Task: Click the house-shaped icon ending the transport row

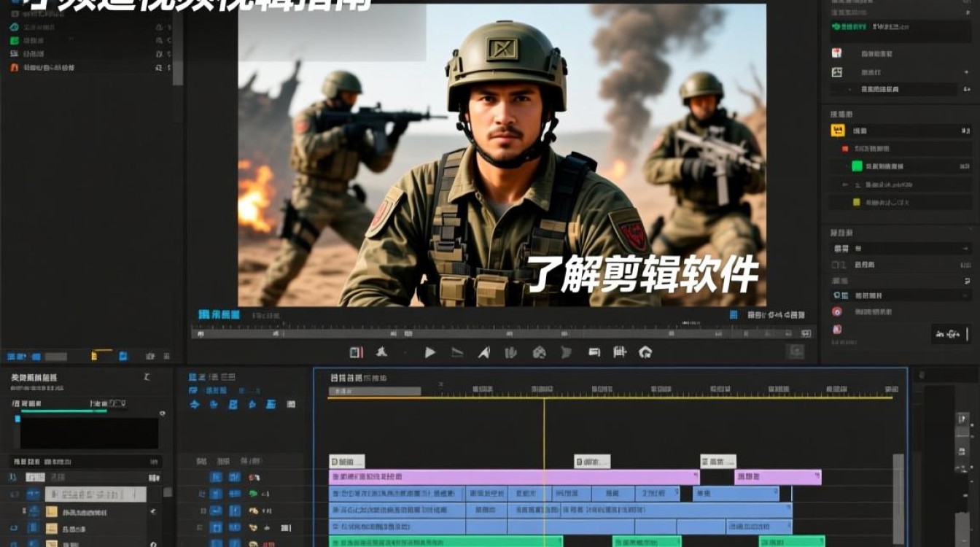Action: pyautogui.click(x=645, y=352)
